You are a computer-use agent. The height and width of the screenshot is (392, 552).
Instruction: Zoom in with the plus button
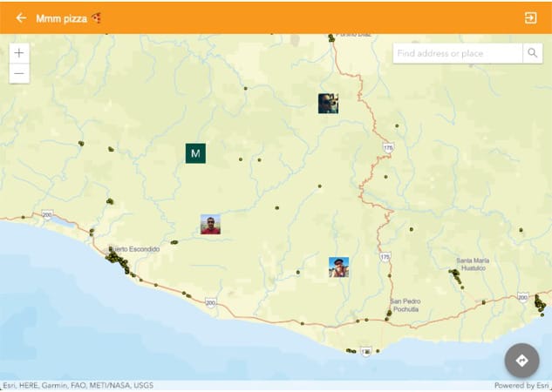click(19, 53)
